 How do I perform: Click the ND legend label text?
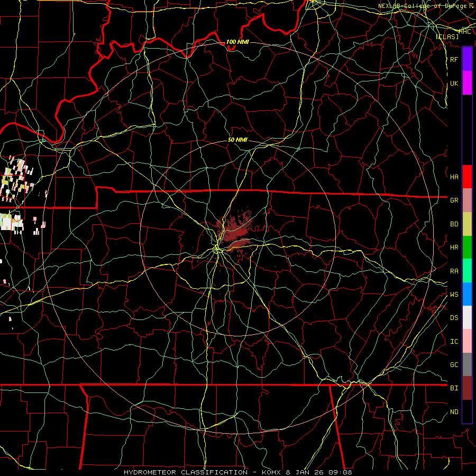point(454,411)
